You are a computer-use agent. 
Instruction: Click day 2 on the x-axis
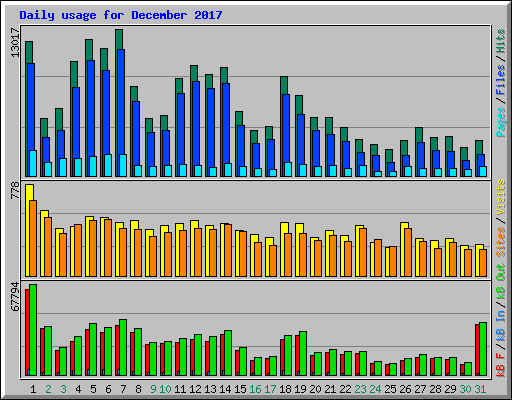48,389
